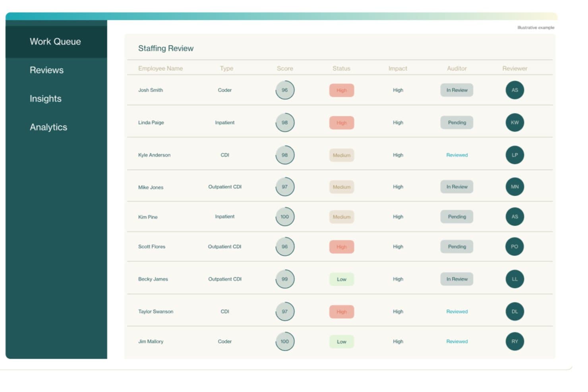Select MN reviewer avatar for Mike Jones
This screenshot has height=392, width=588.
pos(514,187)
